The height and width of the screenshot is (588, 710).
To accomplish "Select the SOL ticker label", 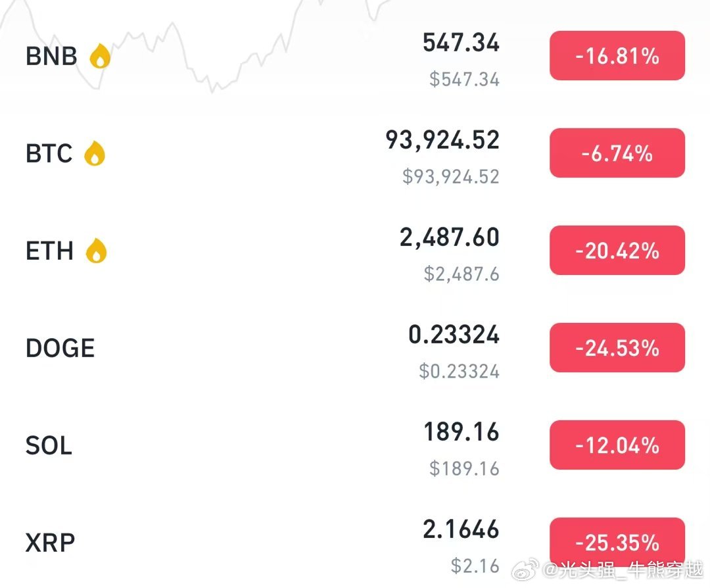I will 49,445.
